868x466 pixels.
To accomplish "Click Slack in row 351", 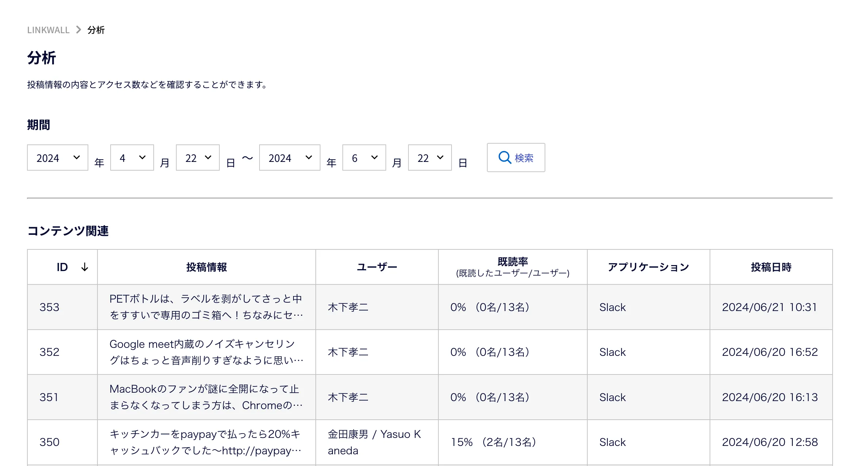I will click(x=612, y=397).
